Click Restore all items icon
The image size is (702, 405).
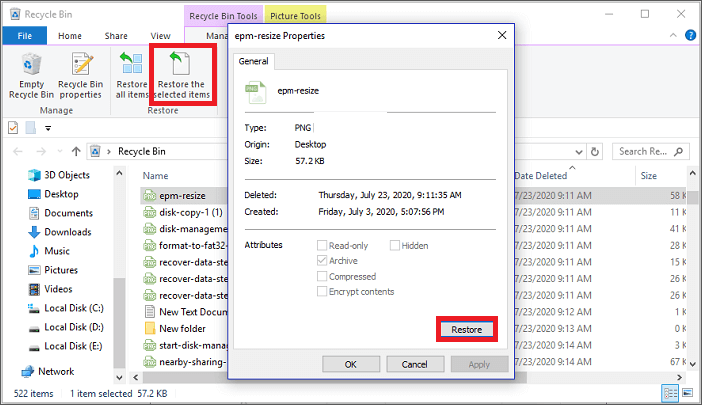132,77
